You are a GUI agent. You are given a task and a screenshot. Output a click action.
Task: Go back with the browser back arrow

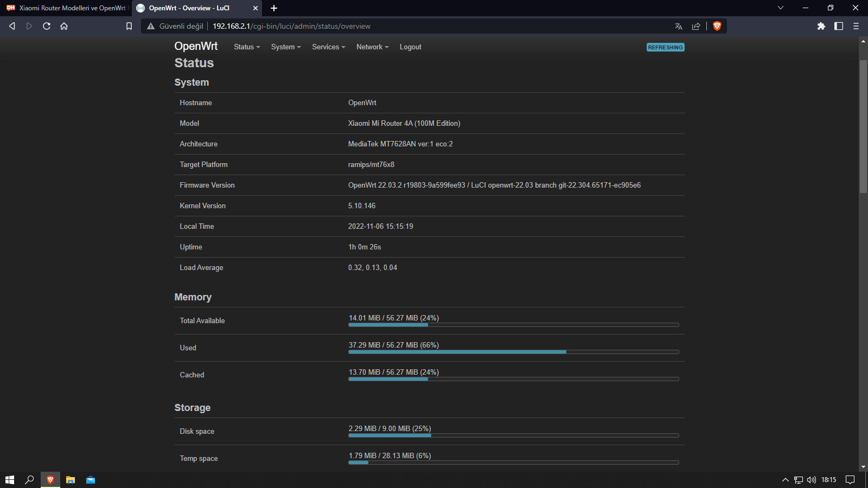[12, 26]
